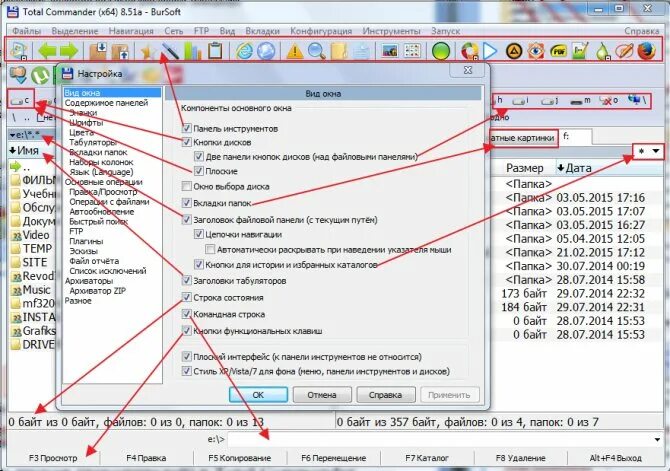Click the clipboard toolbar icon
The image size is (670, 471).
(x=215, y=51)
